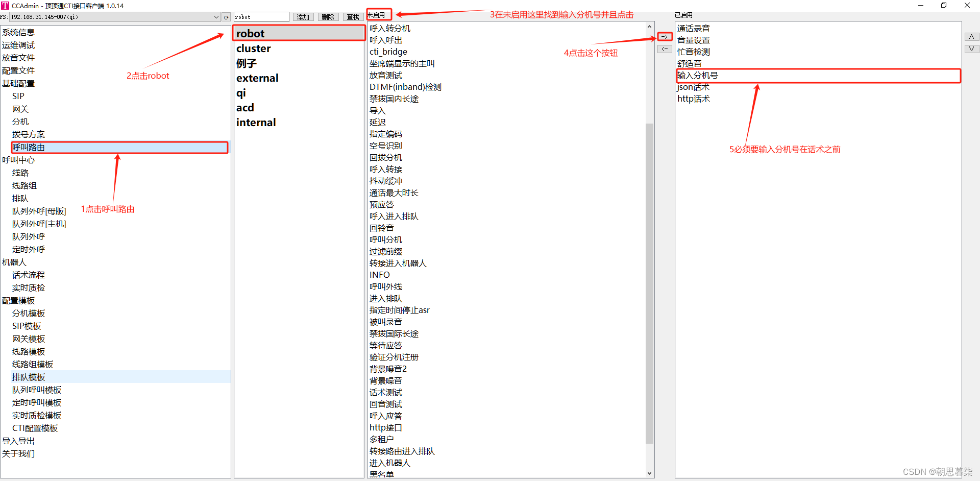Select 忙音检测 in the 已启用 list
The width and height of the screenshot is (980, 481).
click(694, 52)
